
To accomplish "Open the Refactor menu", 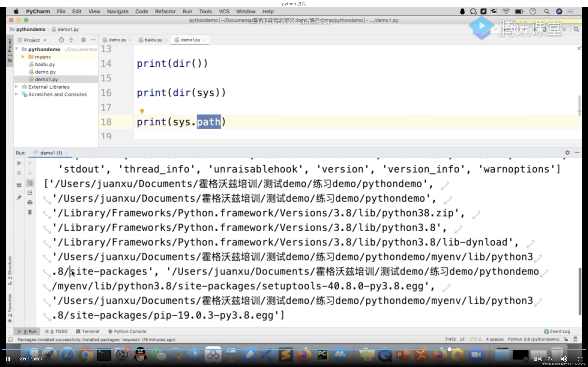I will coord(165,11).
